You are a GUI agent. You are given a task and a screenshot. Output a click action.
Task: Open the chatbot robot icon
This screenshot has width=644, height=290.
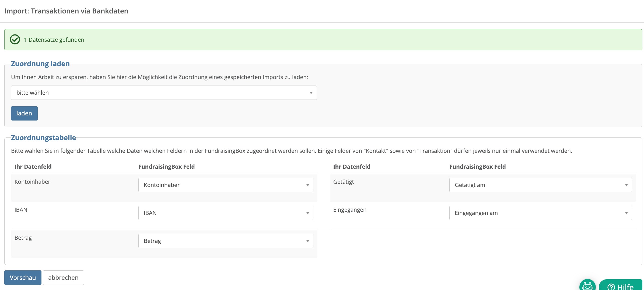click(x=587, y=285)
